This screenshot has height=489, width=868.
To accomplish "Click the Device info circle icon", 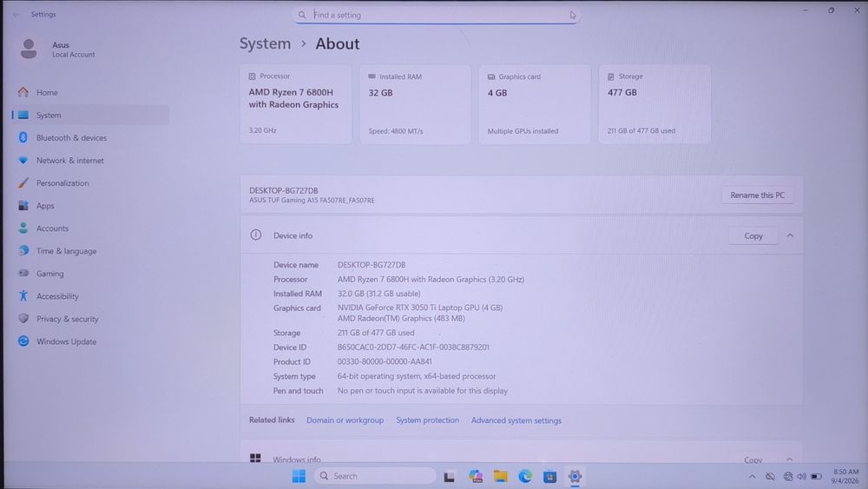I will (256, 235).
